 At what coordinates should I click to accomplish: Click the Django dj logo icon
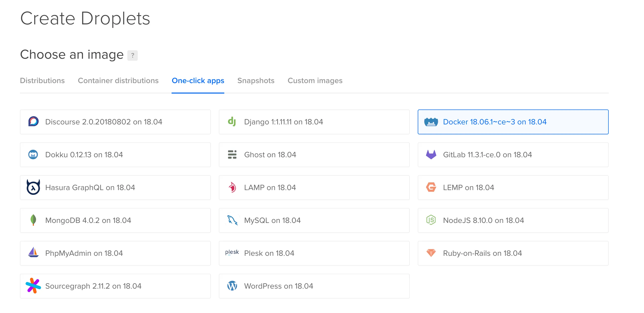[x=232, y=122]
